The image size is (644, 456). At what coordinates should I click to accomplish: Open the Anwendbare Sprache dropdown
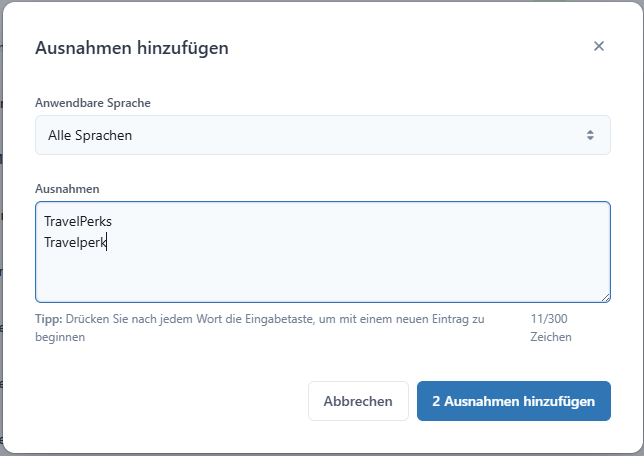323,135
